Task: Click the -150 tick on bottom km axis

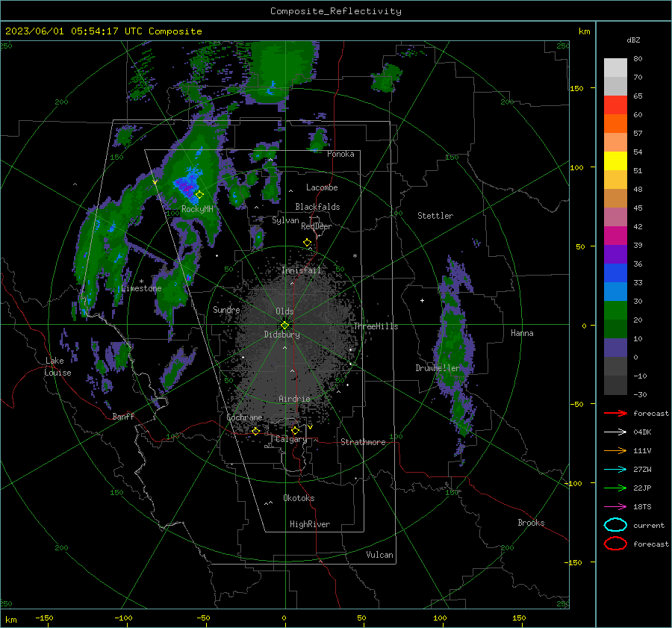Action: [x=44, y=618]
